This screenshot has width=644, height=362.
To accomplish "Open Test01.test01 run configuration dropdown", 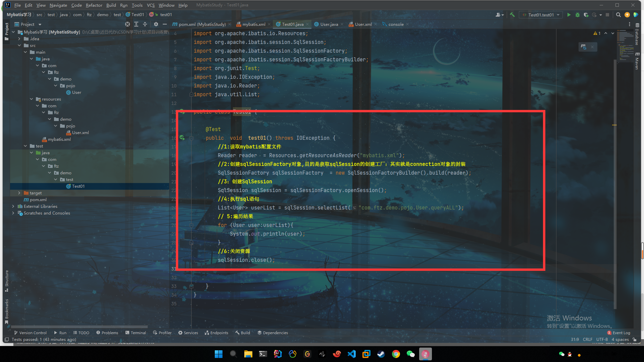I will coord(541,15).
